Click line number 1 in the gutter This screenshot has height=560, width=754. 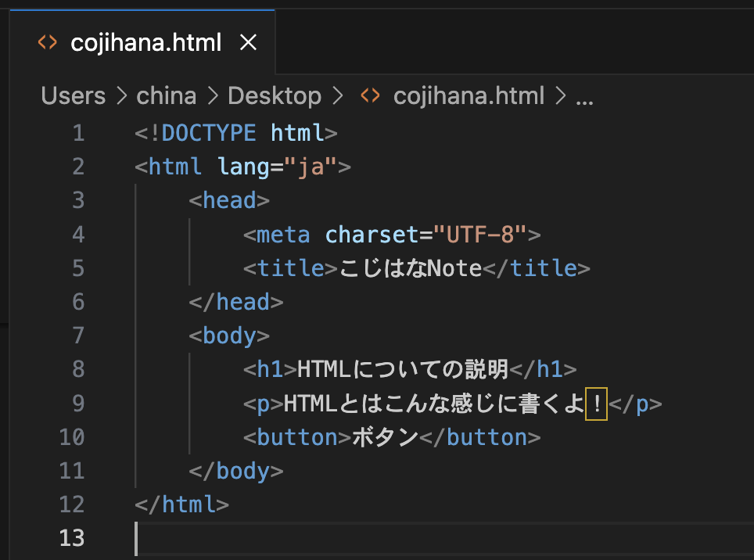(78, 133)
